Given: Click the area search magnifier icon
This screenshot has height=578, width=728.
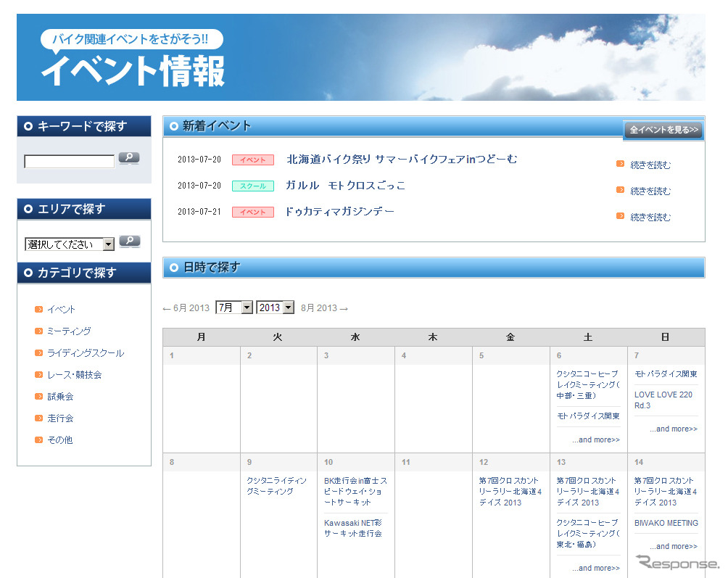Looking at the screenshot, I should pyautogui.click(x=129, y=241).
